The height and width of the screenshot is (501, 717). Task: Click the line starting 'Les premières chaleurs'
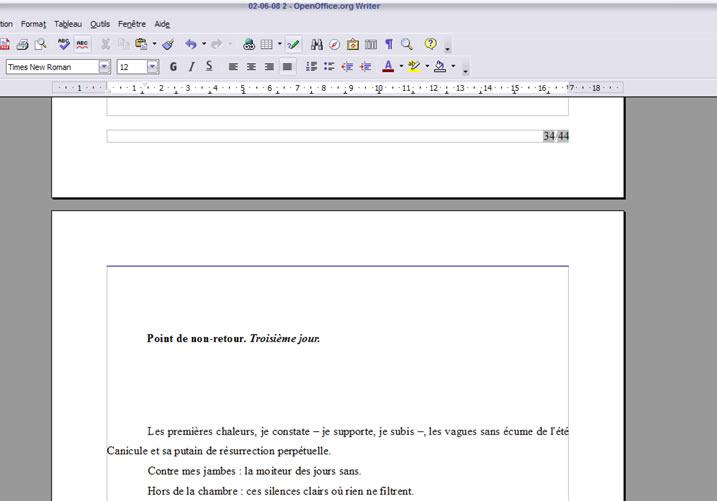coord(358,432)
